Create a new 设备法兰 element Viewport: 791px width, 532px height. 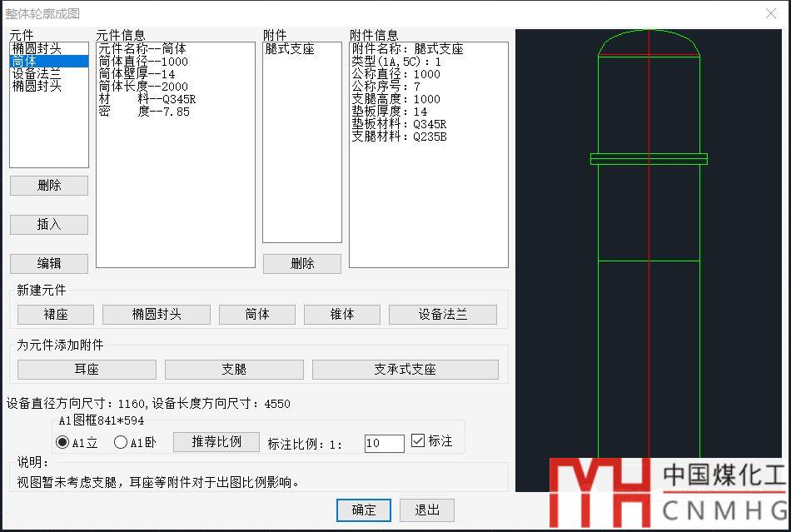point(443,315)
